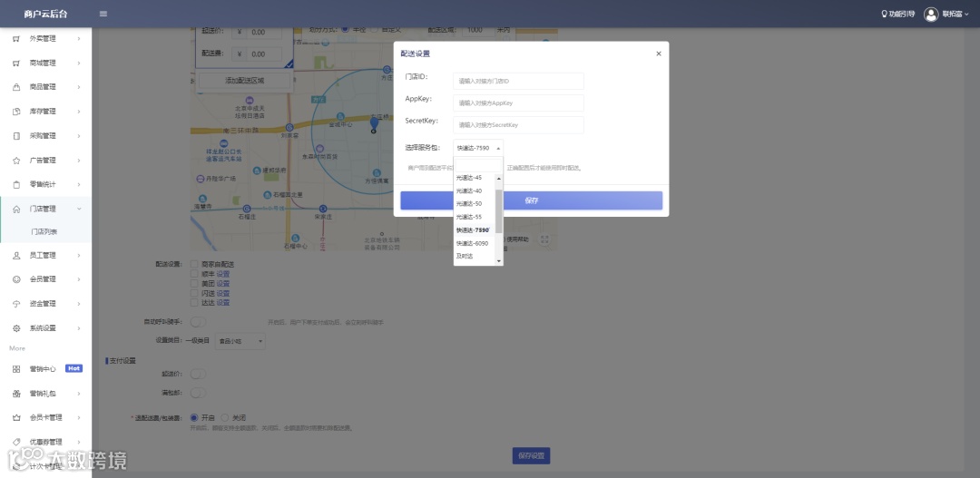Collapse the 门店管理 chevron
The height and width of the screenshot is (478, 980).
79,209
